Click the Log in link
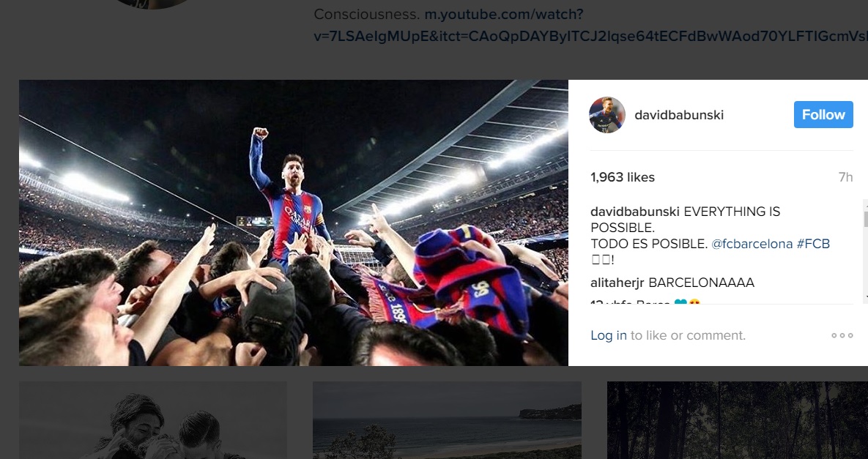This screenshot has width=868, height=459. click(x=609, y=335)
